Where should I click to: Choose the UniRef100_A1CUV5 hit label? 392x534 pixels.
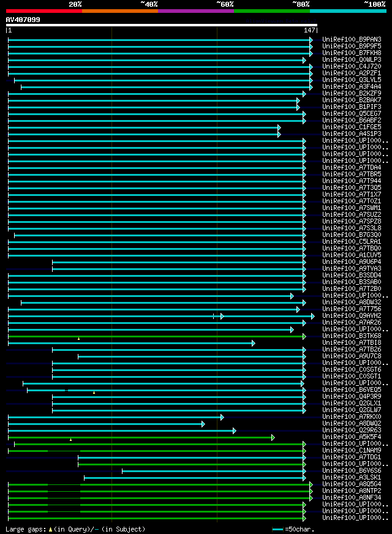tap(352, 255)
